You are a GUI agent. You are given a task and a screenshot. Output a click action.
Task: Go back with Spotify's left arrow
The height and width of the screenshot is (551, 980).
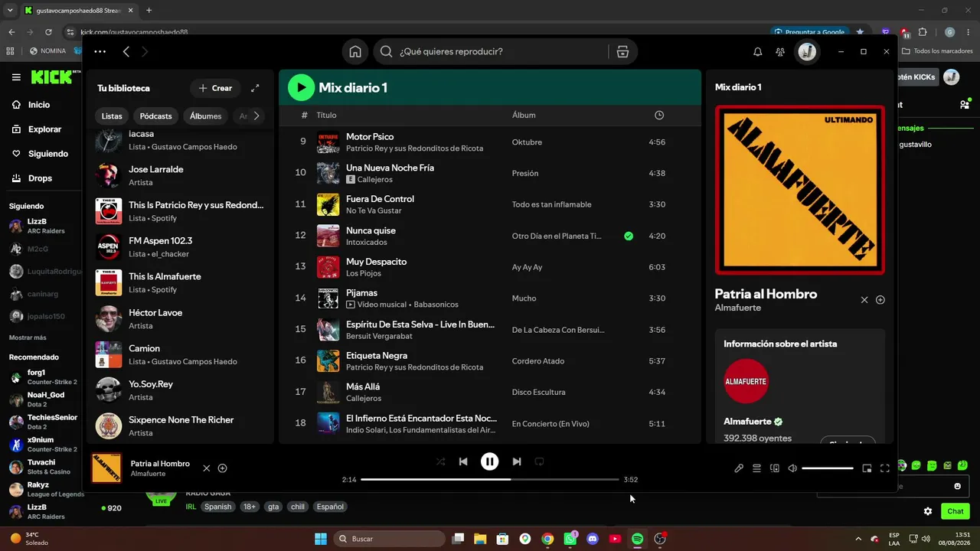click(126, 51)
